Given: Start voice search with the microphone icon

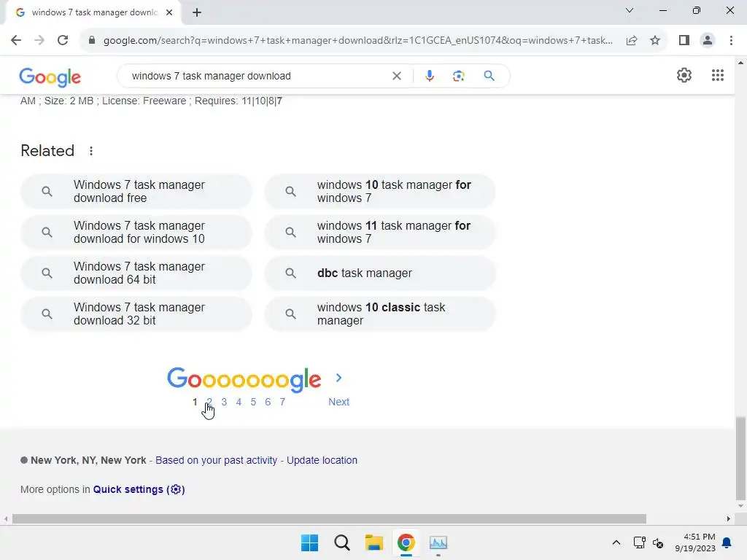Looking at the screenshot, I should 429,76.
